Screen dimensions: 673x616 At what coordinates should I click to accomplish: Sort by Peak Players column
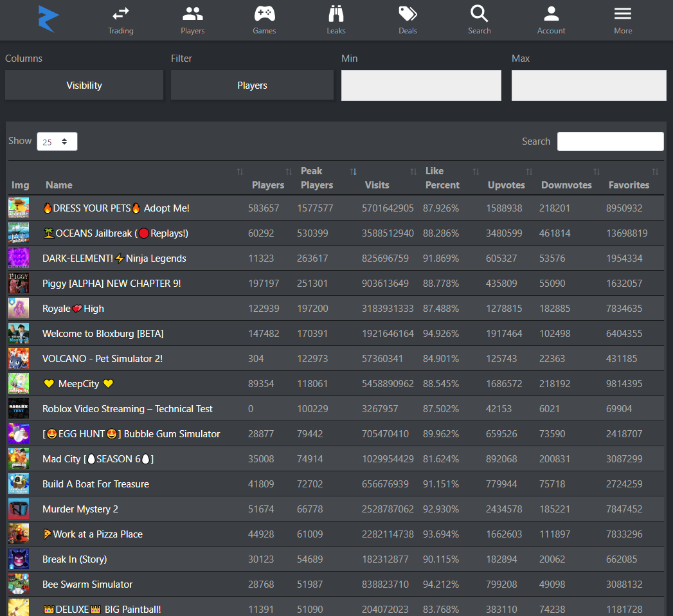click(x=317, y=177)
